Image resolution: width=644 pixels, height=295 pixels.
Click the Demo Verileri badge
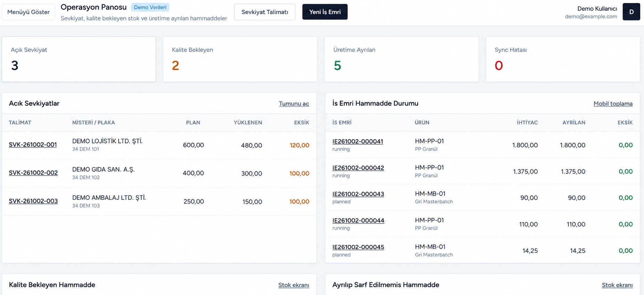pyautogui.click(x=150, y=7)
